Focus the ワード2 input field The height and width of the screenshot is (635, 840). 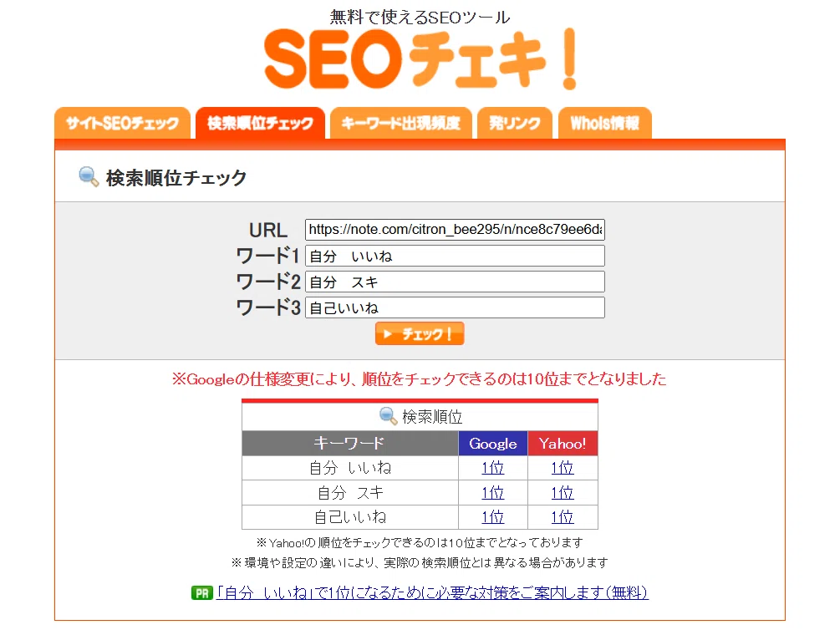(455, 282)
